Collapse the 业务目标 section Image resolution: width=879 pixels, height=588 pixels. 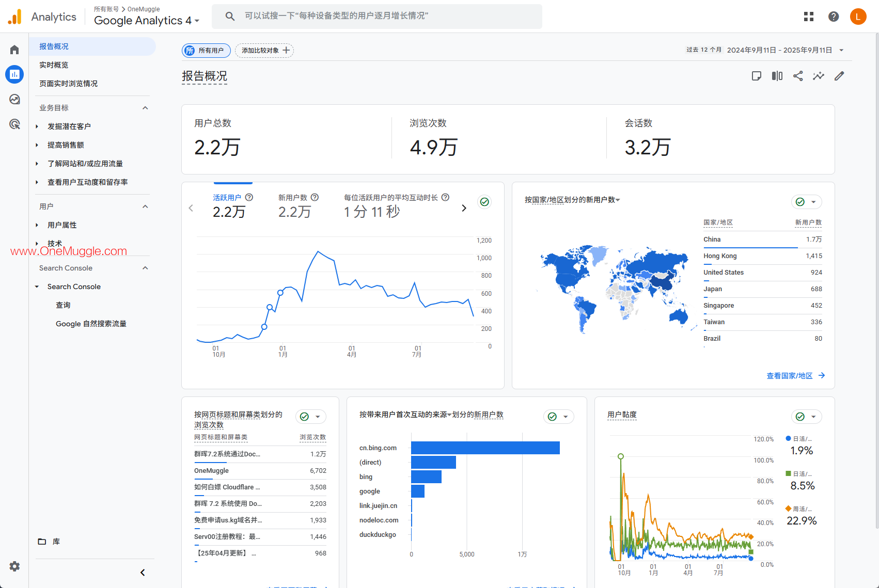click(145, 108)
